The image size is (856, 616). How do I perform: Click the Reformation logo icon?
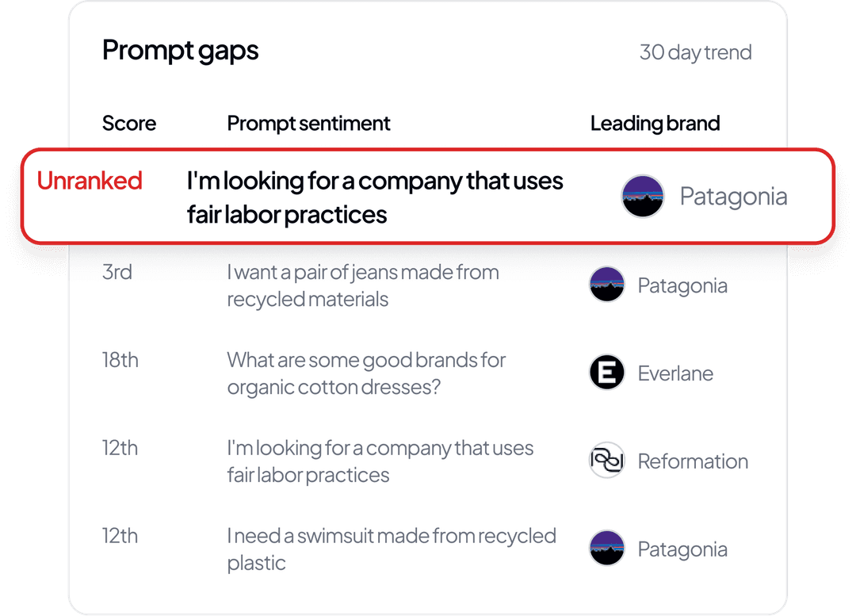pyautogui.click(x=607, y=461)
